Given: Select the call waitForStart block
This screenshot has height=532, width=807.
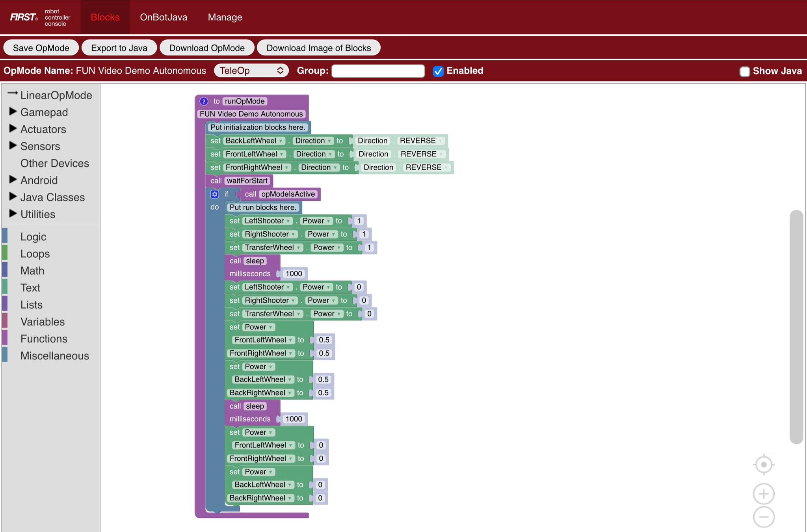Looking at the screenshot, I should (239, 181).
